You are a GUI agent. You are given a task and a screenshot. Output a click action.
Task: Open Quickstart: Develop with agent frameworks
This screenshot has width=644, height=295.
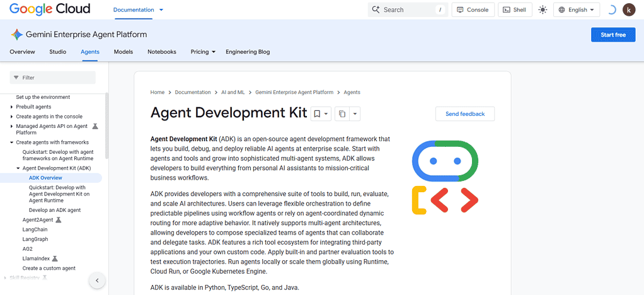[58, 155]
